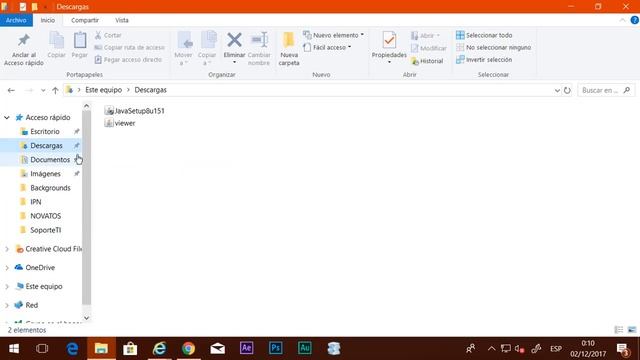Click No seleccionar ninguno

pos(493,47)
